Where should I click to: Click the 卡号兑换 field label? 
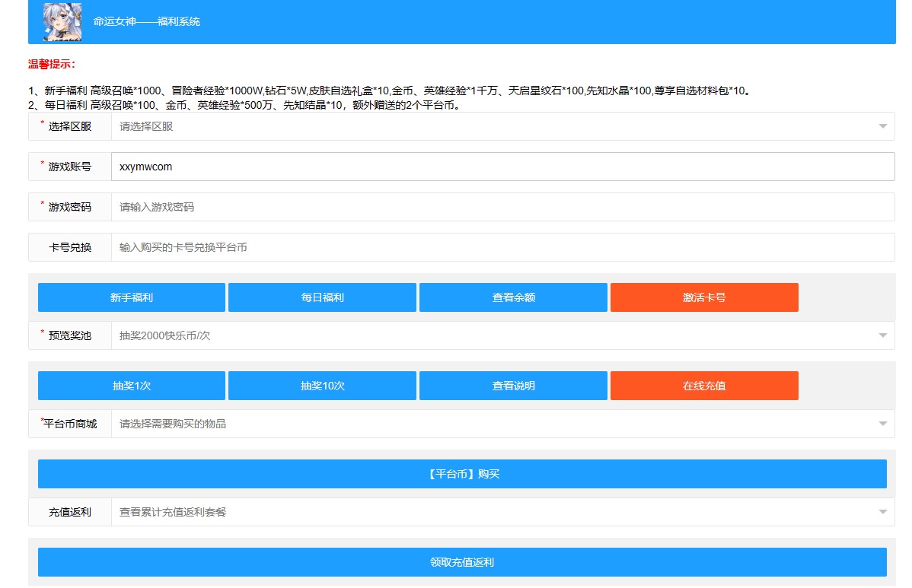[70, 247]
